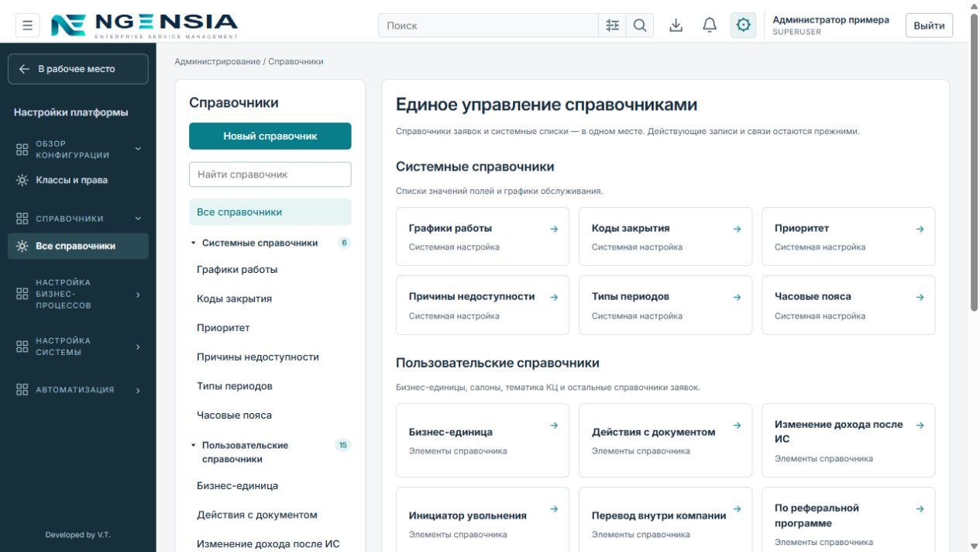The height and width of the screenshot is (552, 980).
Task: Open 'Приоритет' tree item
Action: [x=270, y=328]
